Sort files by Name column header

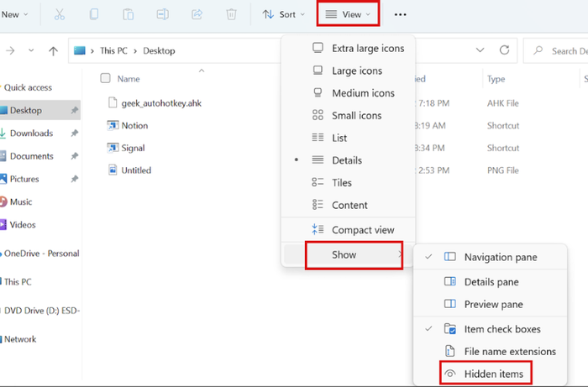129,79
